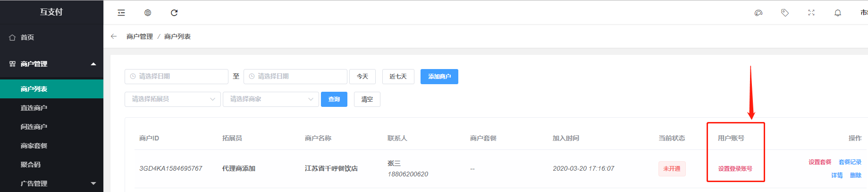The height and width of the screenshot is (192, 868).
Task: Click the end date input field
Action: point(295,77)
